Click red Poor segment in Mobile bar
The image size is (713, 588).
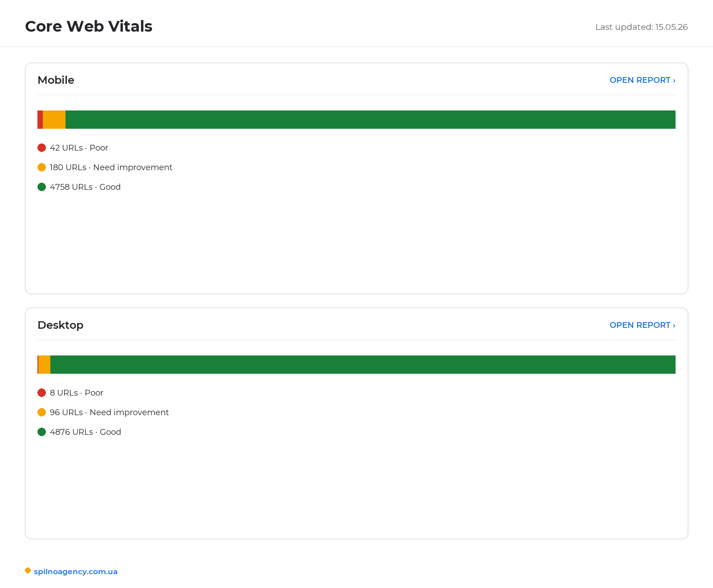click(40, 119)
